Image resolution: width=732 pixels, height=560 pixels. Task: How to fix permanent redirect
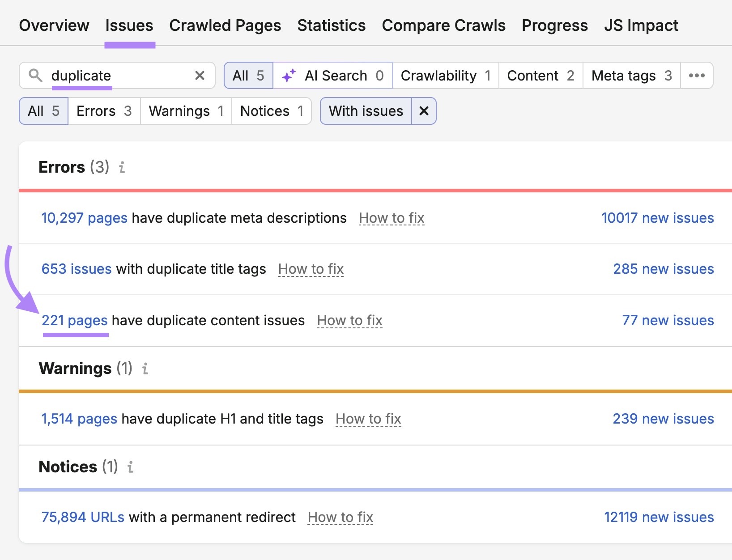340,517
